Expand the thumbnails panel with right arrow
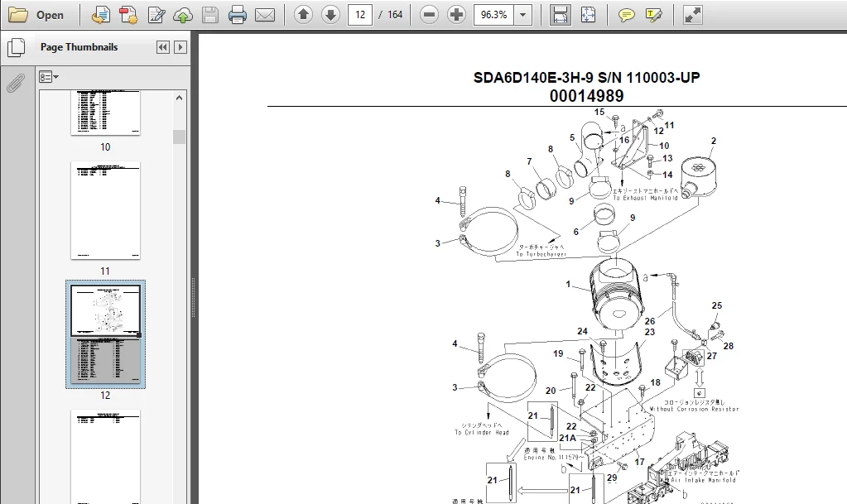This screenshot has width=847, height=504. [x=180, y=47]
